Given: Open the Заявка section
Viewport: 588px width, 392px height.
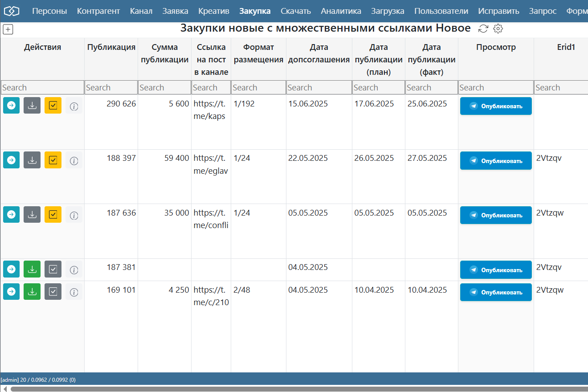Looking at the screenshot, I should (176, 11).
